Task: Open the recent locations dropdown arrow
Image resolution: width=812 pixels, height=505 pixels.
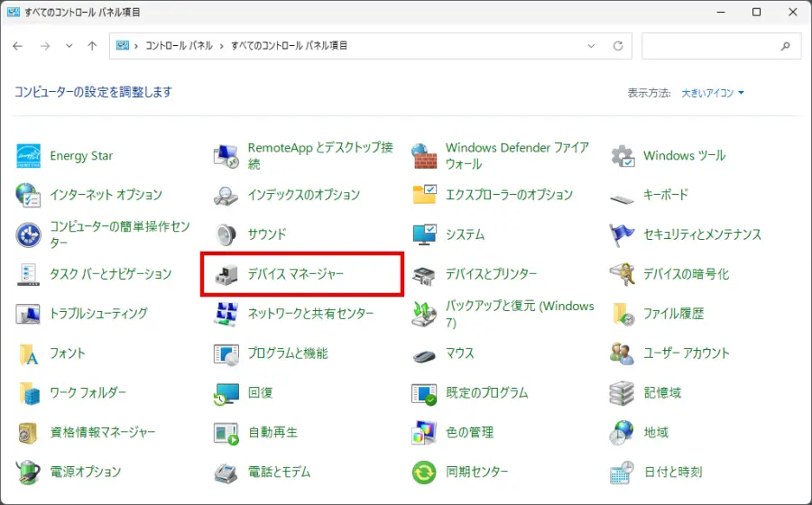Action: point(69,46)
